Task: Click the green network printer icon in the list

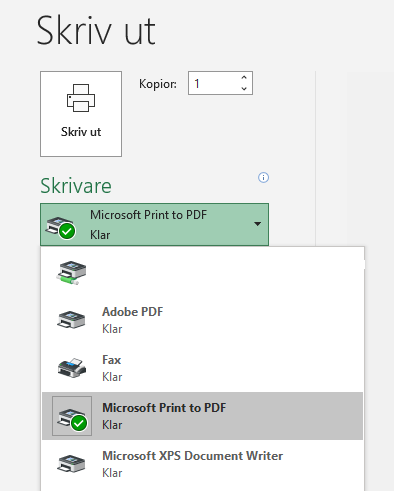Action: (71, 273)
